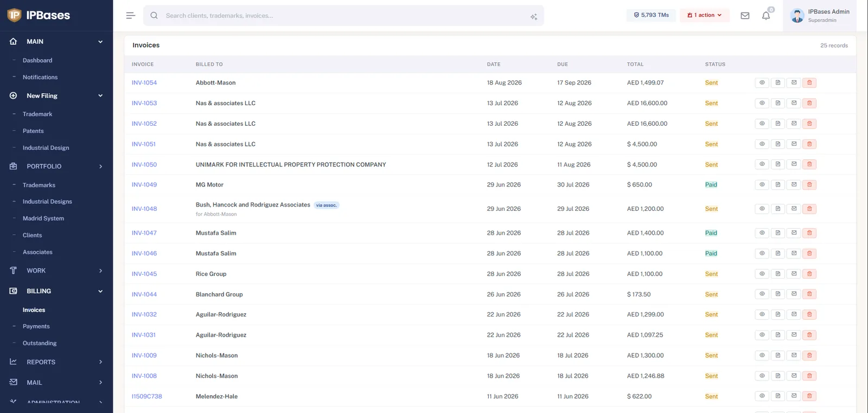Click the IPBases logo in sidebar
The width and height of the screenshot is (868, 413).
(x=39, y=15)
